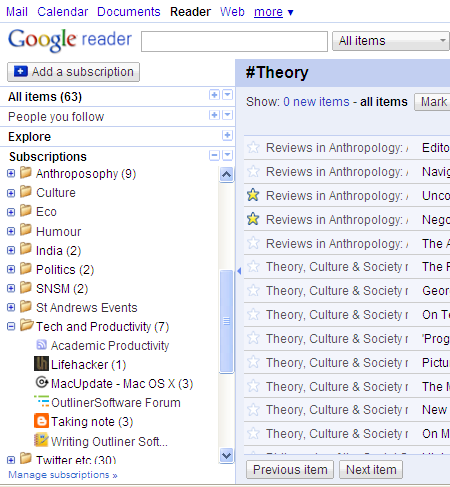The width and height of the screenshot is (450, 487).
Task: Expand the Politics folder
Action: pos(11,269)
